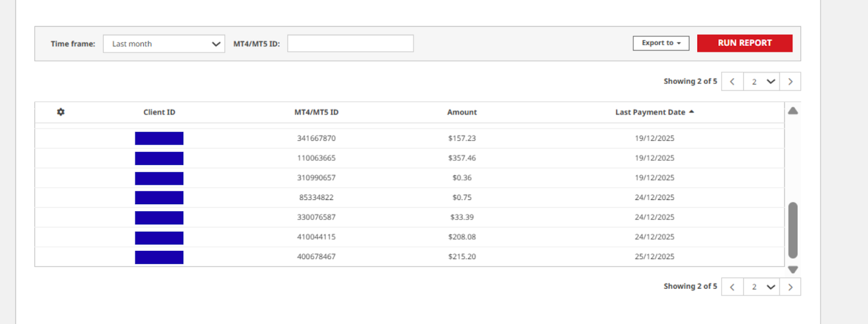Click the $0.36 amount cell
Viewport: 868px width, 324px height.
coord(462,178)
